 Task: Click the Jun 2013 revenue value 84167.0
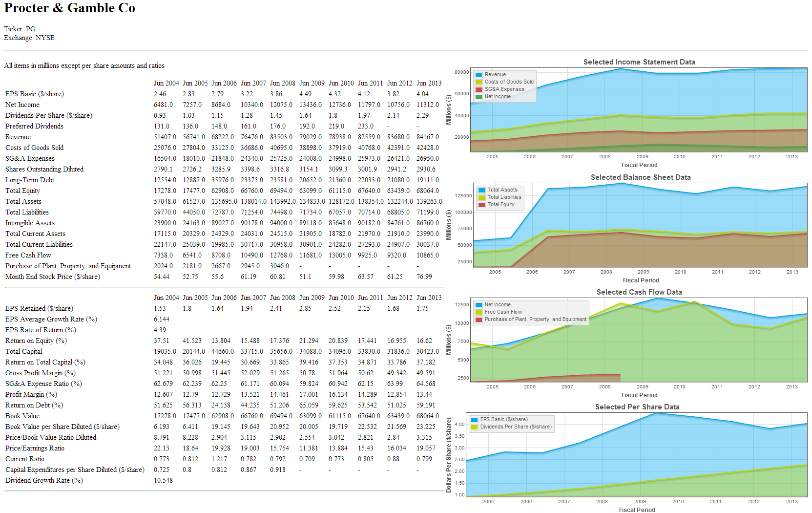point(428,137)
